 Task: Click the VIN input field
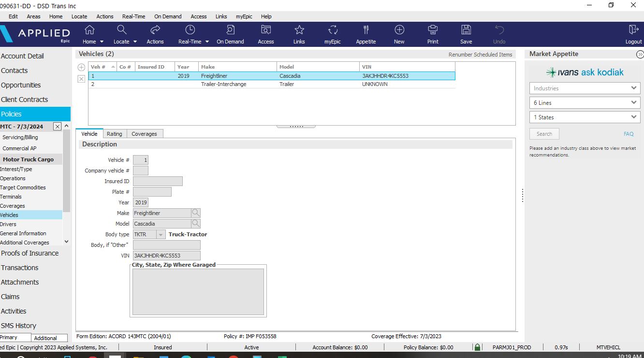[166, 256]
